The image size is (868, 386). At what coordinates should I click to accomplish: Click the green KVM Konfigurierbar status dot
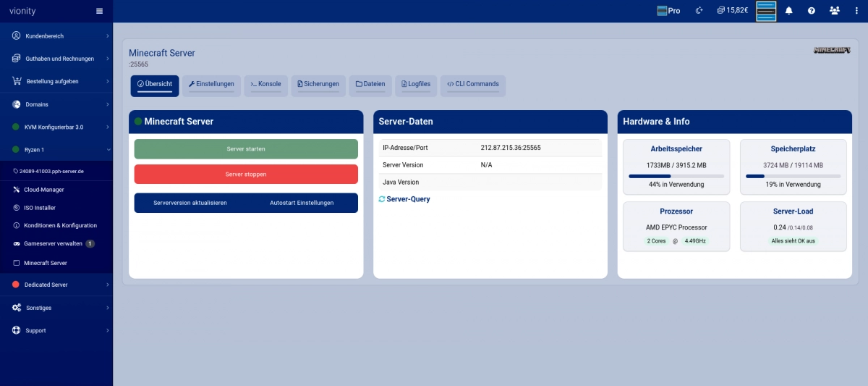pyautogui.click(x=17, y=127)
